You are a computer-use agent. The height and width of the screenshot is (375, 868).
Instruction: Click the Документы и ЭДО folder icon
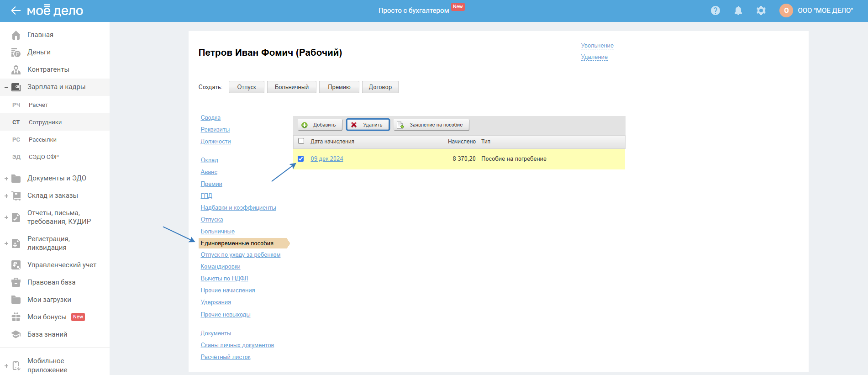click(x=16, y=179)
